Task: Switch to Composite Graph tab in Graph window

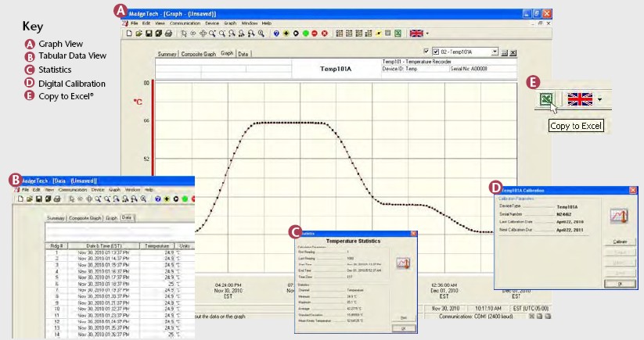Action: click(199, 54)
